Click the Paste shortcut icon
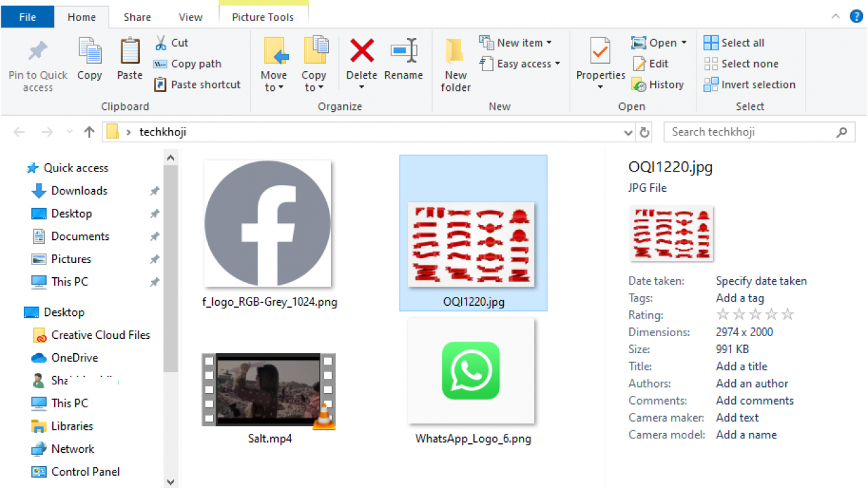 161,85
